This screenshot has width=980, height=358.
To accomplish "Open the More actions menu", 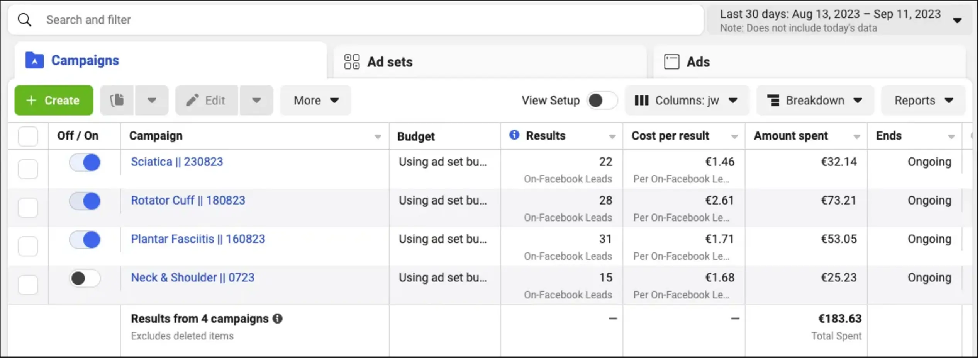I will tap(315, 101).
